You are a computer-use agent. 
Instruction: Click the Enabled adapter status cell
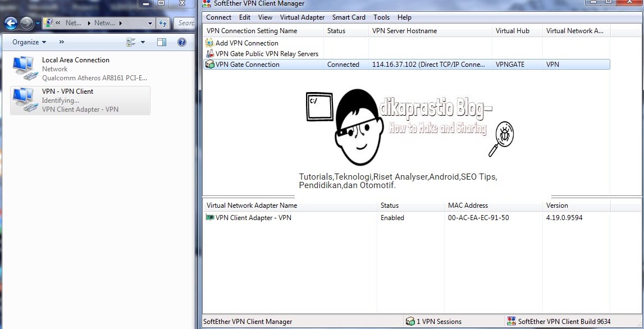(392, 218)
